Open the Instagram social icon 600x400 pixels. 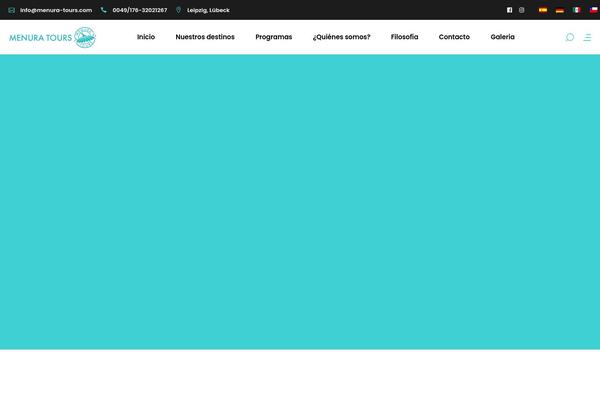coord(522,10)
